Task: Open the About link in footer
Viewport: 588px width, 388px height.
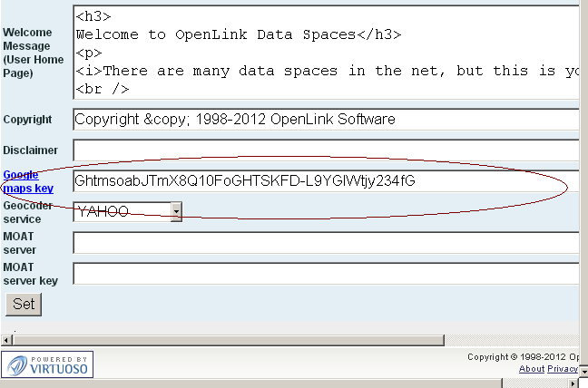Action: (x=532, y=369)
